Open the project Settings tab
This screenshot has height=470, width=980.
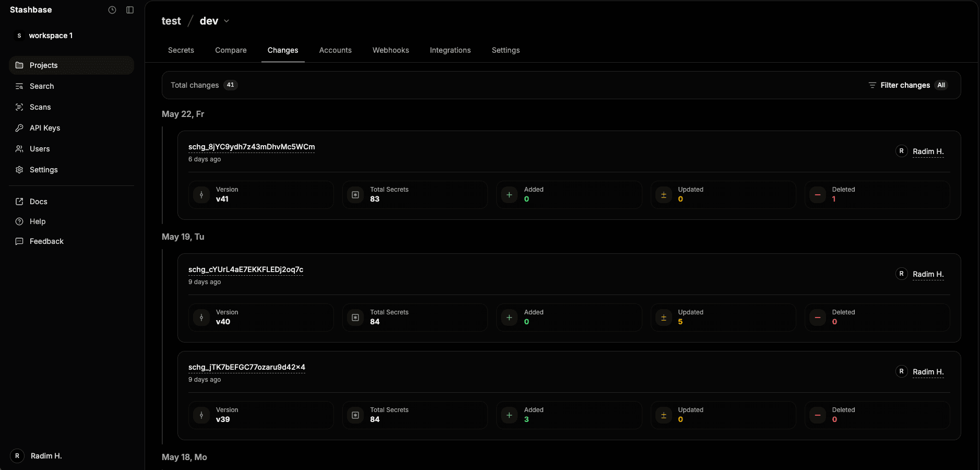coord(506,50)
